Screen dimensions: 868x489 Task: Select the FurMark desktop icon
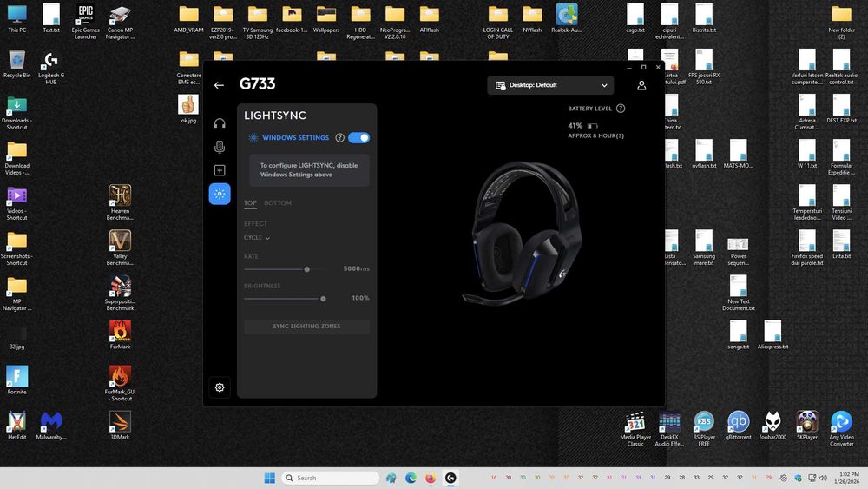[120, 335]
